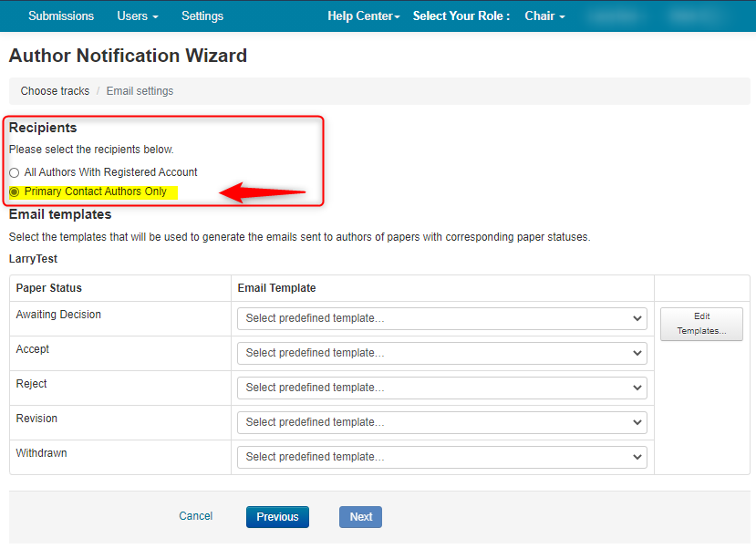Click the Select Your Role label
The width and height of the screenshot is (756, 559).
pyautogui.click(x=461, y=16)
